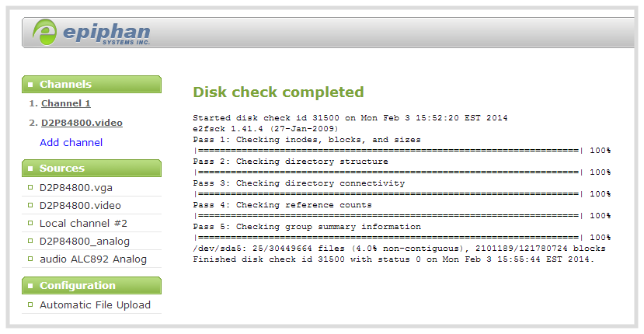The height and width of the screenshot is (334, 644).
Task: Click the Sources header square icon
Action: [x=30, y=169]
